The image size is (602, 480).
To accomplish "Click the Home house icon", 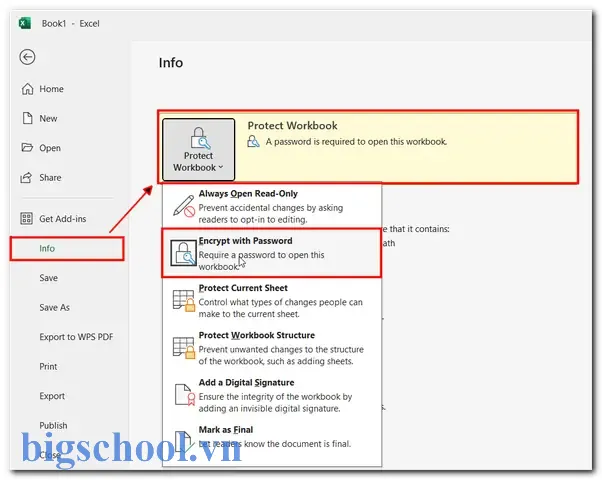I will coord(27,89).
